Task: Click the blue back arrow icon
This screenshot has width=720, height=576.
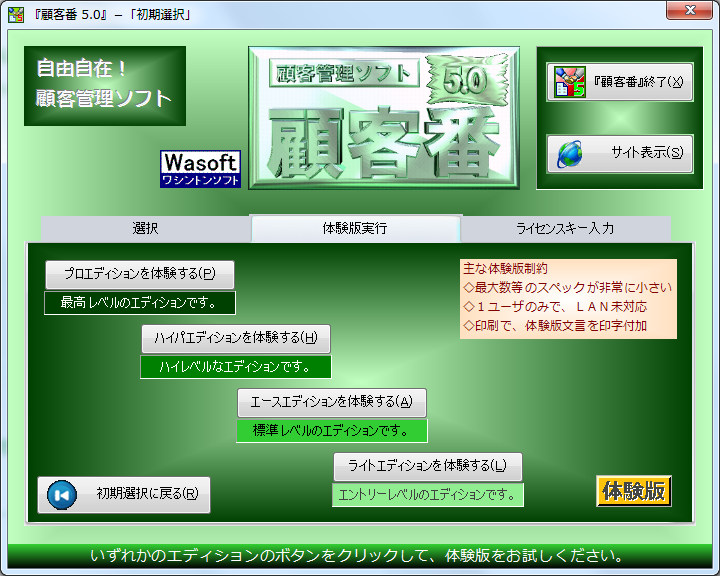Action: pos(62,495)
